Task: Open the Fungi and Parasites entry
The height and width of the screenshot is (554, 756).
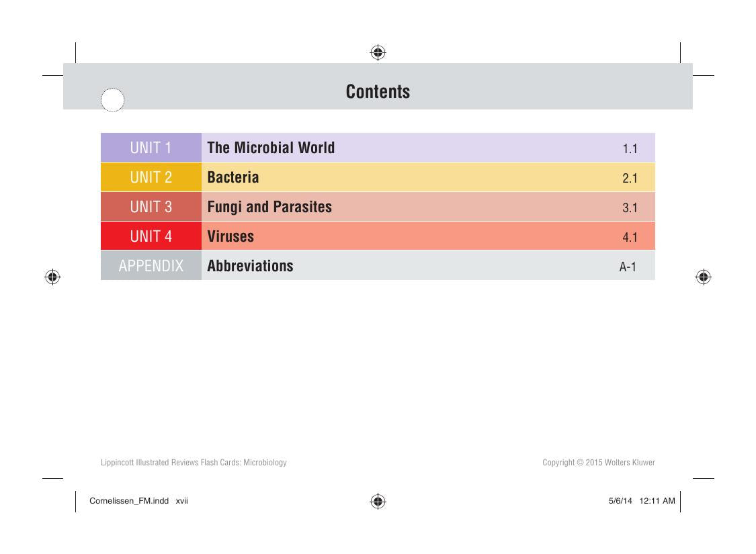Action: coord(269,207)
